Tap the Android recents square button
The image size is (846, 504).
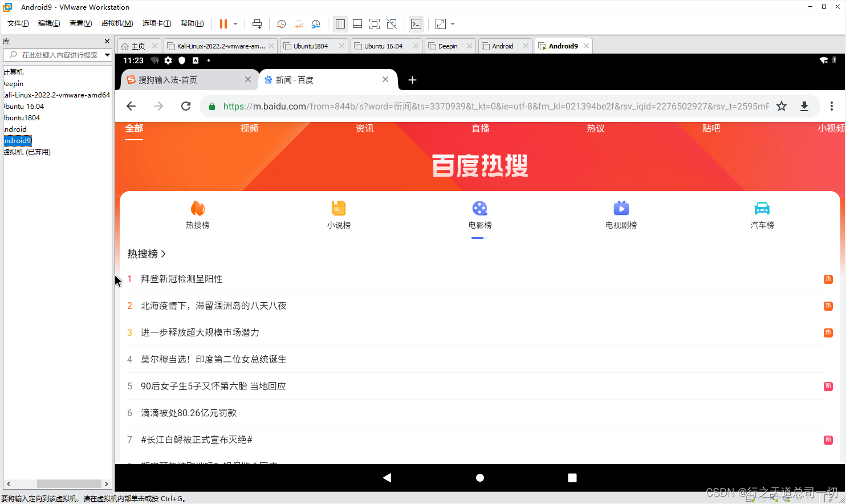[572, 478]
